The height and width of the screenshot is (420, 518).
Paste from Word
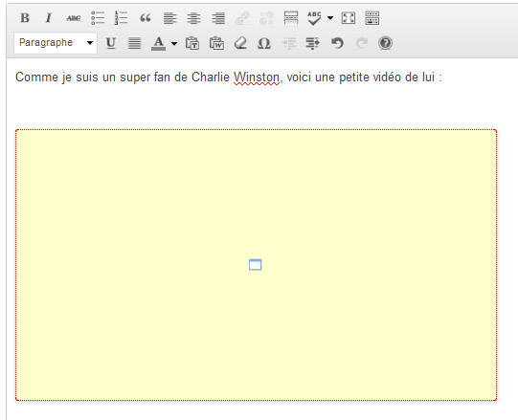(216, 43)
